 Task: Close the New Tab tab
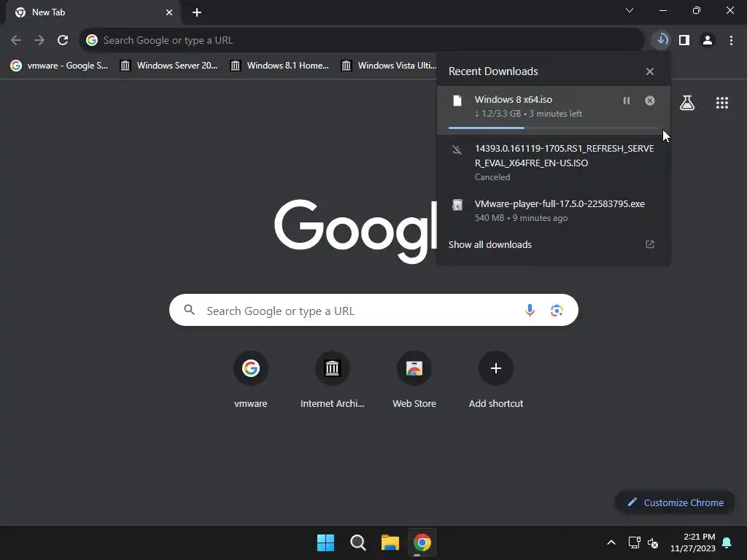169,12
